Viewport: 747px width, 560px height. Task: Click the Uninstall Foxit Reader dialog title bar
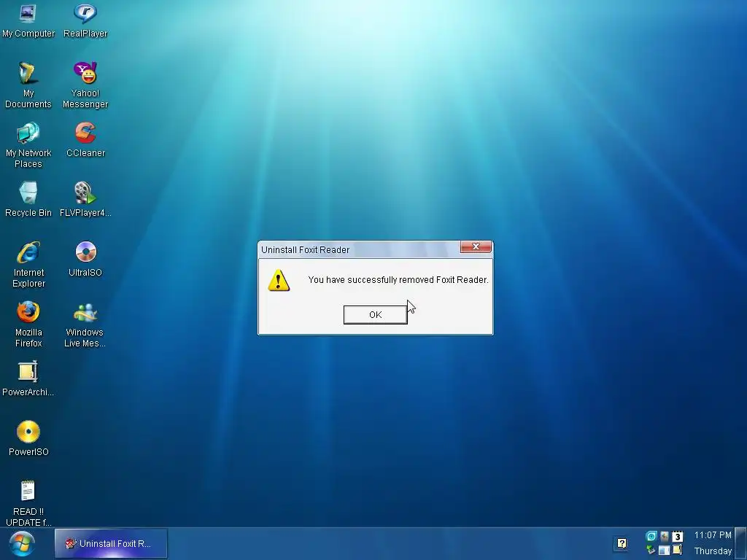(x=359, y=249)
